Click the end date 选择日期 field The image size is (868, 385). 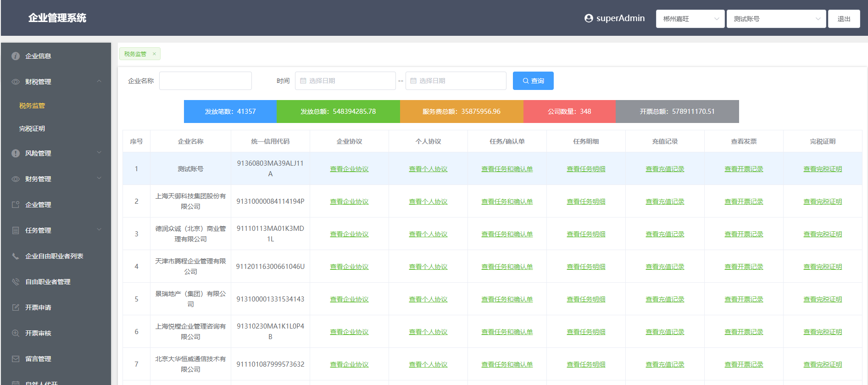[x=456, y=81]
